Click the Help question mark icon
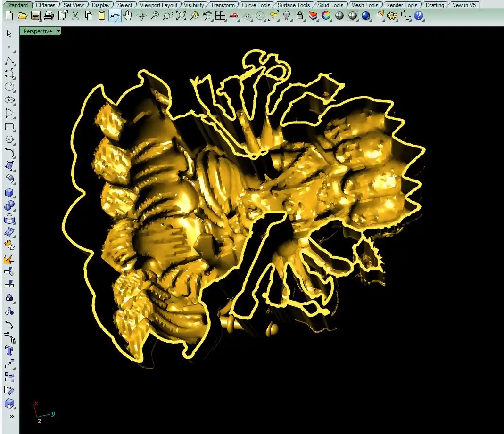The image size is (504, 434). coord(419,16)
